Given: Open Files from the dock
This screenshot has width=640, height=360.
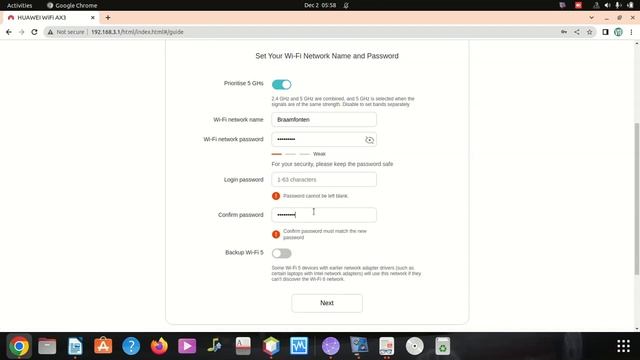Looking at the screenshot, I should tap(47, 346).
